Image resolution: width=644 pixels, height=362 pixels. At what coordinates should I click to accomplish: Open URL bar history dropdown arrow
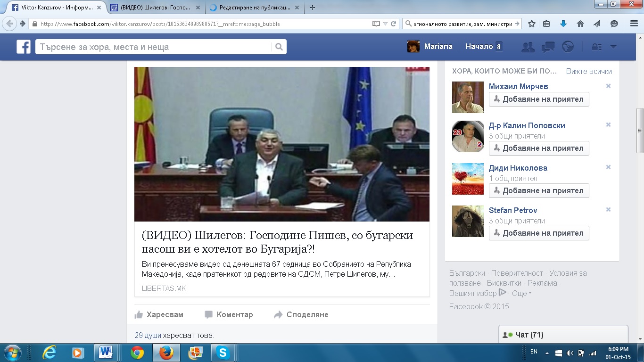[385, 24]
